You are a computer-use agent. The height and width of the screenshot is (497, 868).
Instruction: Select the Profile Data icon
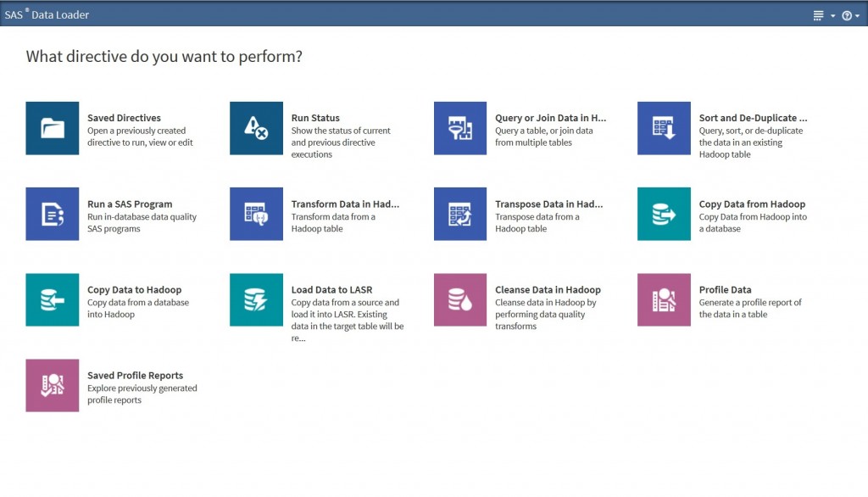pyautogui.click(x=664, y=299)
